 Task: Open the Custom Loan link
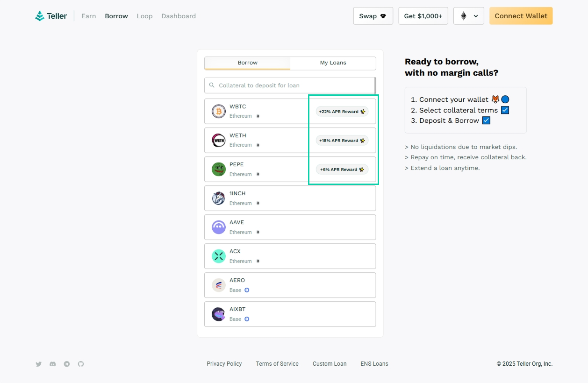pos(330,364)
